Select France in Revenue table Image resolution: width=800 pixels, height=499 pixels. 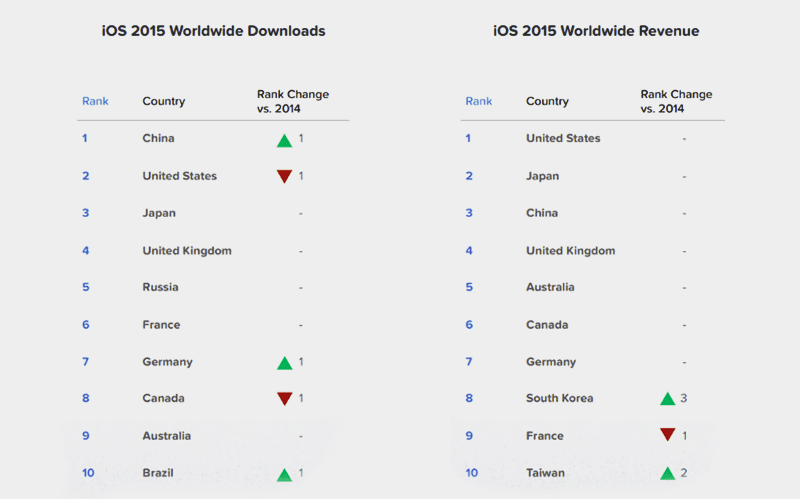[x=545, y=436]
